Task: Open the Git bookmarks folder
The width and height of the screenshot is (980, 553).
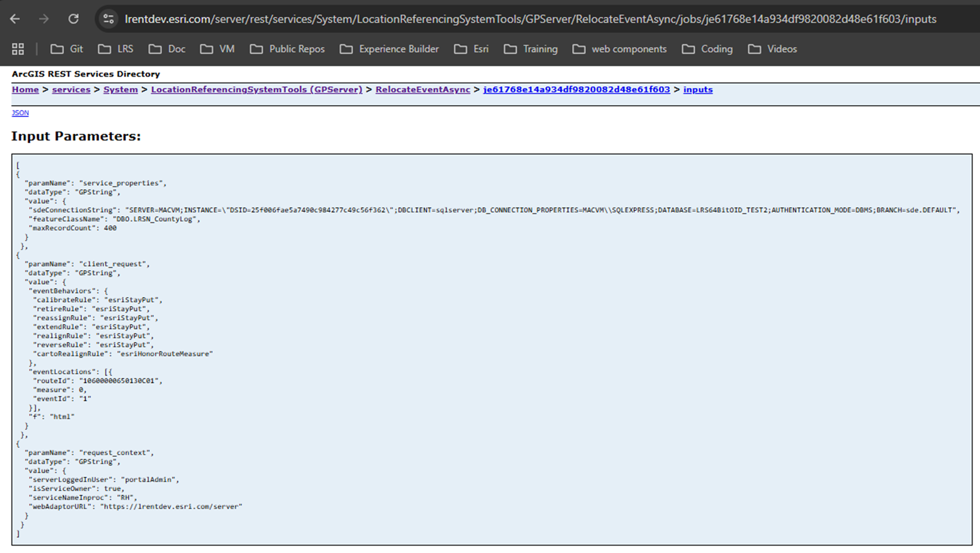Action: [x=67, y=49]
